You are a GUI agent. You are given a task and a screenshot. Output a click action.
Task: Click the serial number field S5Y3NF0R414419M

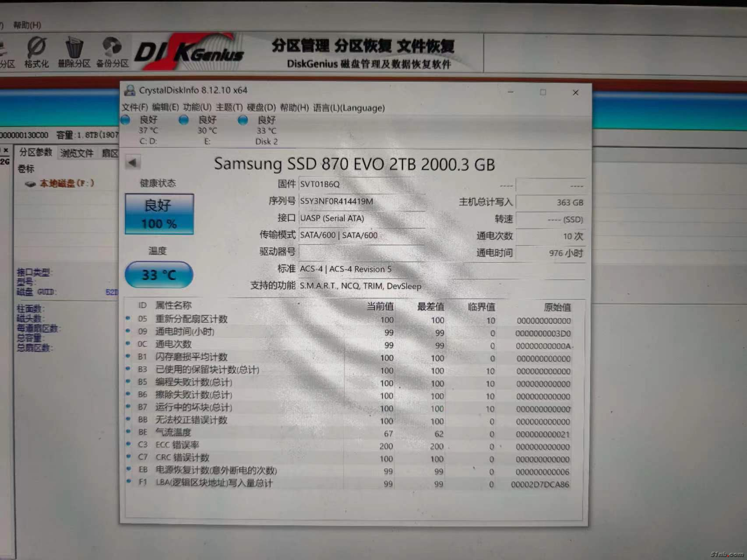pyautogui.click(x=362, y=201)
